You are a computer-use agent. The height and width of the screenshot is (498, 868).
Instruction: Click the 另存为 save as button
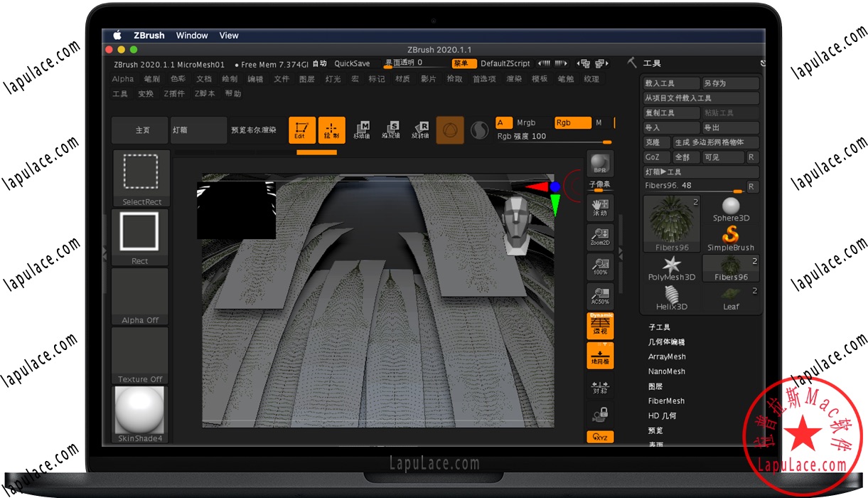(x=731, y=83)
